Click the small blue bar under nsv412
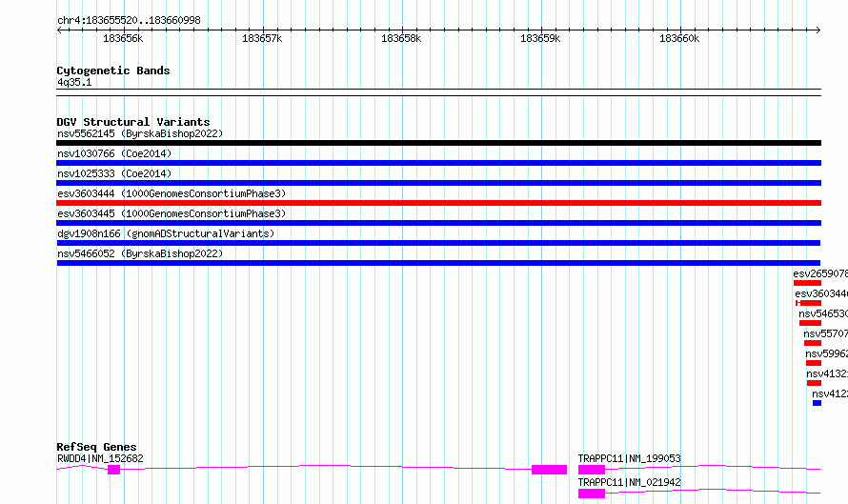 [817, 403]
